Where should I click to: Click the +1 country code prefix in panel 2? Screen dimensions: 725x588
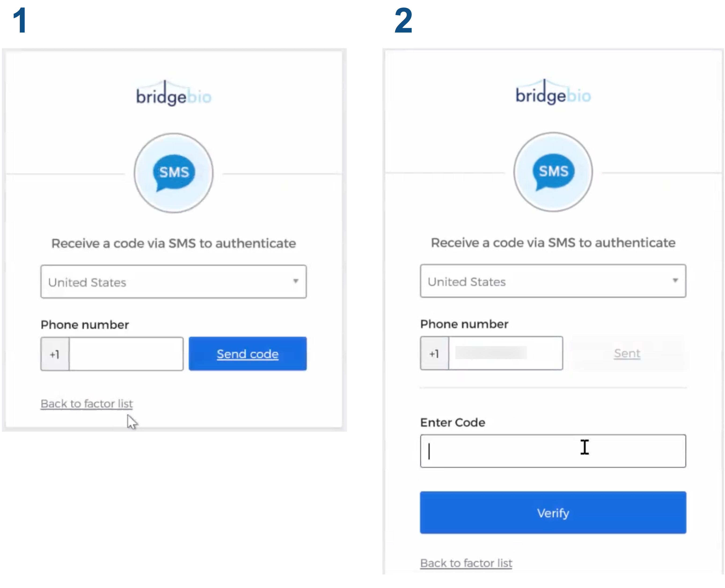(x=434, y=353)
